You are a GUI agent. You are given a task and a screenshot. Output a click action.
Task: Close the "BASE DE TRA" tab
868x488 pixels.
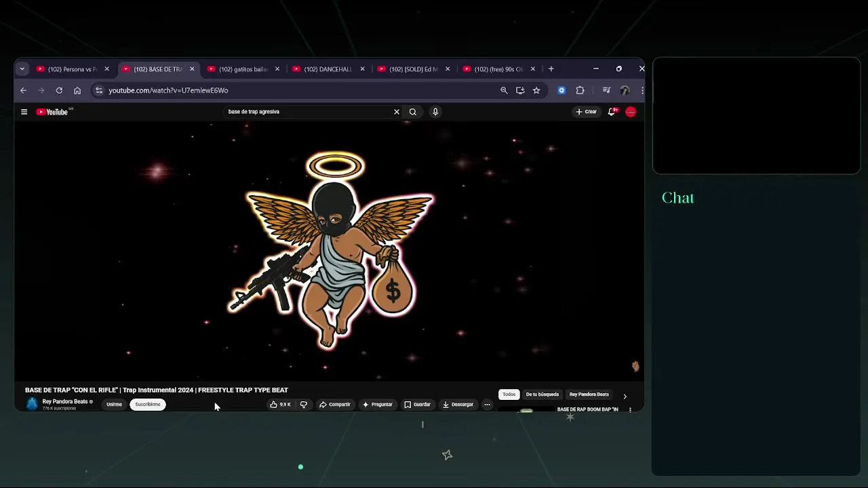click(192, 69)
